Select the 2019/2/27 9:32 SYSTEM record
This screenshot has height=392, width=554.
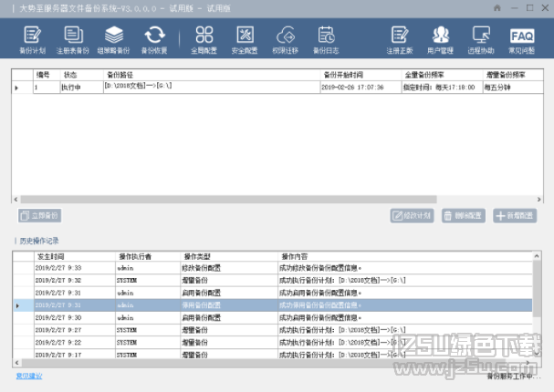click(x=272, y=281)
